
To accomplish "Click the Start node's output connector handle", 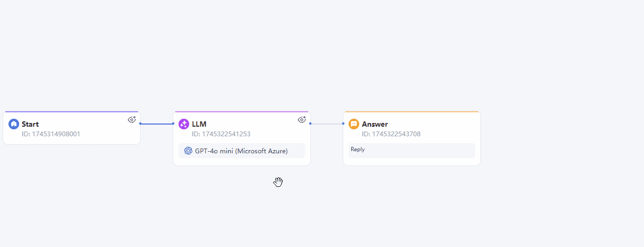I will click(140, 123).
